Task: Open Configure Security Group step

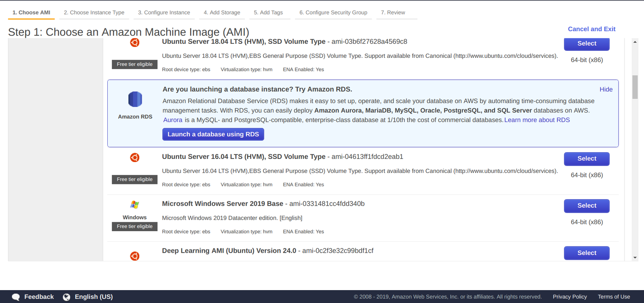Action: (333, 12)
